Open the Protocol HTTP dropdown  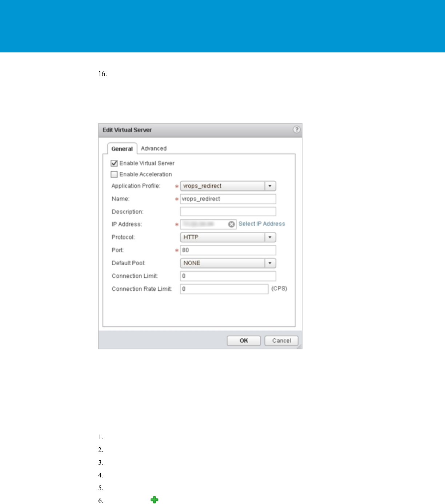click(x=228, y=237)
